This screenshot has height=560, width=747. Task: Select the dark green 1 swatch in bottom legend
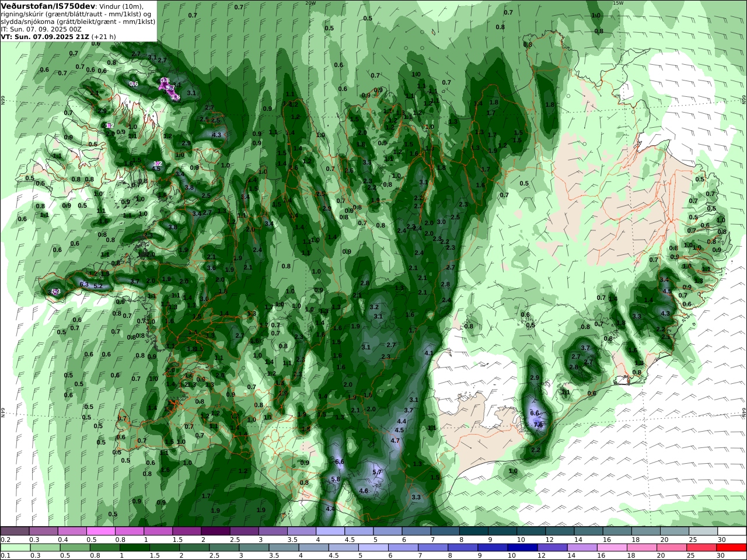pyautogui.click(x=134, y=547)
